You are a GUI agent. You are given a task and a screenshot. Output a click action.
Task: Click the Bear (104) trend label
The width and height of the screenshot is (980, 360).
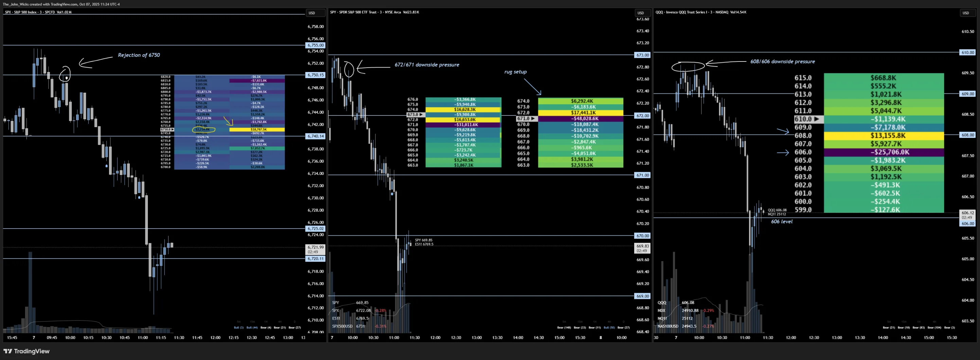(x=934, y=328)
